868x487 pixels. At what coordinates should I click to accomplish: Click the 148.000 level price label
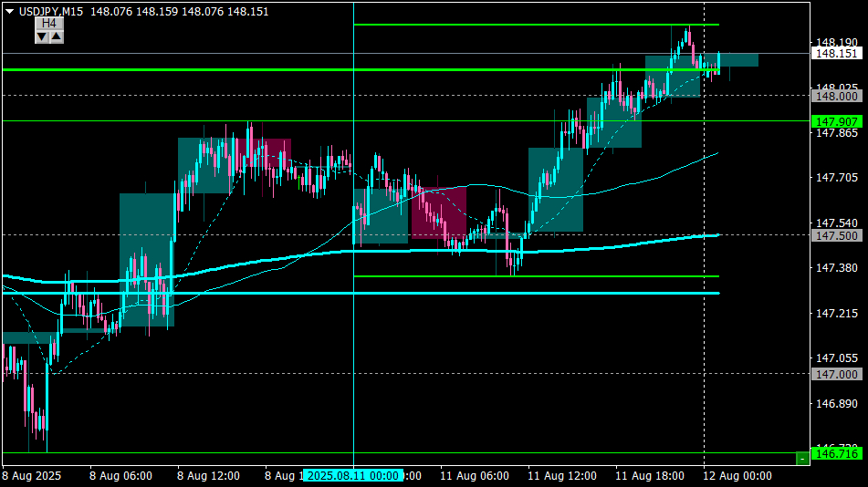836,97
